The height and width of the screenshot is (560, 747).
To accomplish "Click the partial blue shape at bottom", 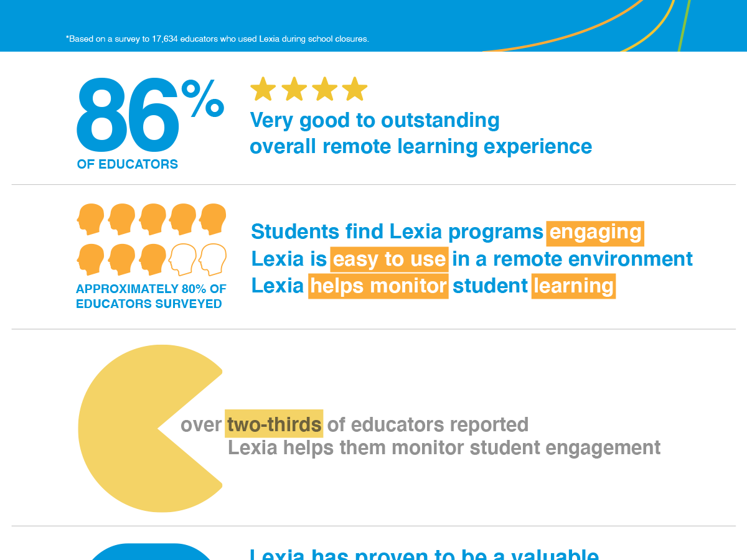I will pyautogui.click(x=153, y=551).
